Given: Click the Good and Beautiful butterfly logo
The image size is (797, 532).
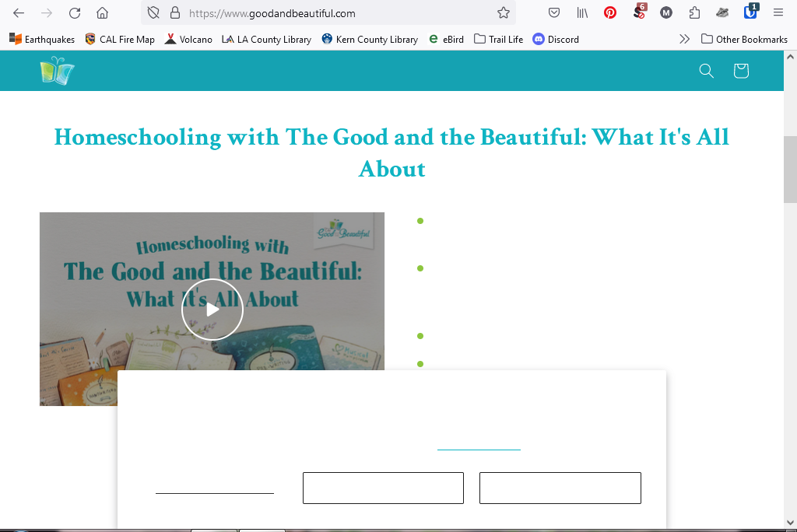Looking at the screenshot, I should [58, 71].
